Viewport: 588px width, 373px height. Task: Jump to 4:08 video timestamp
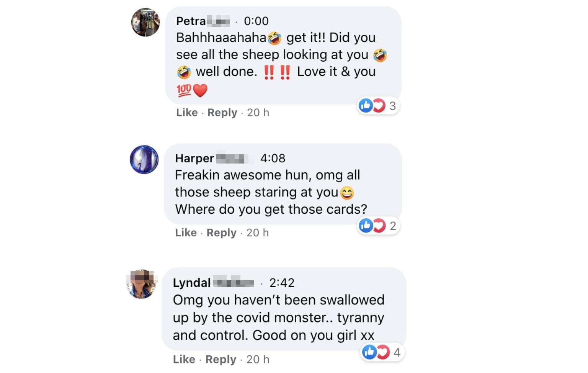(x=273, y=158)
